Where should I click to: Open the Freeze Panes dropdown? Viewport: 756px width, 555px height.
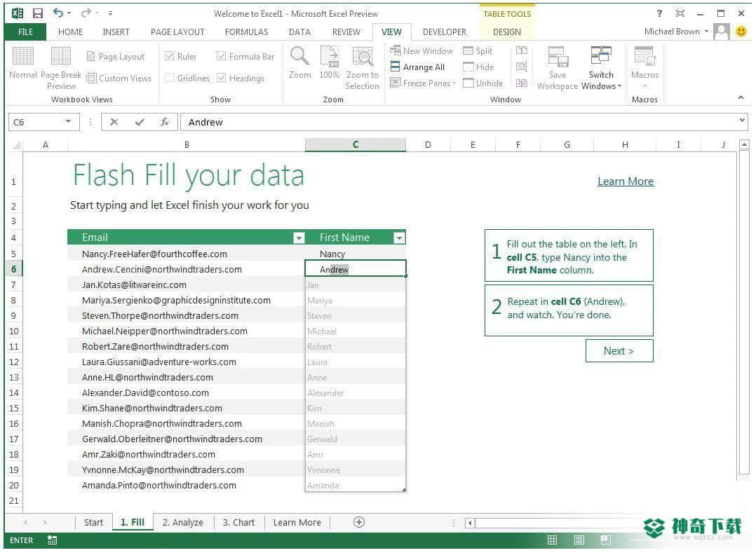423,83
